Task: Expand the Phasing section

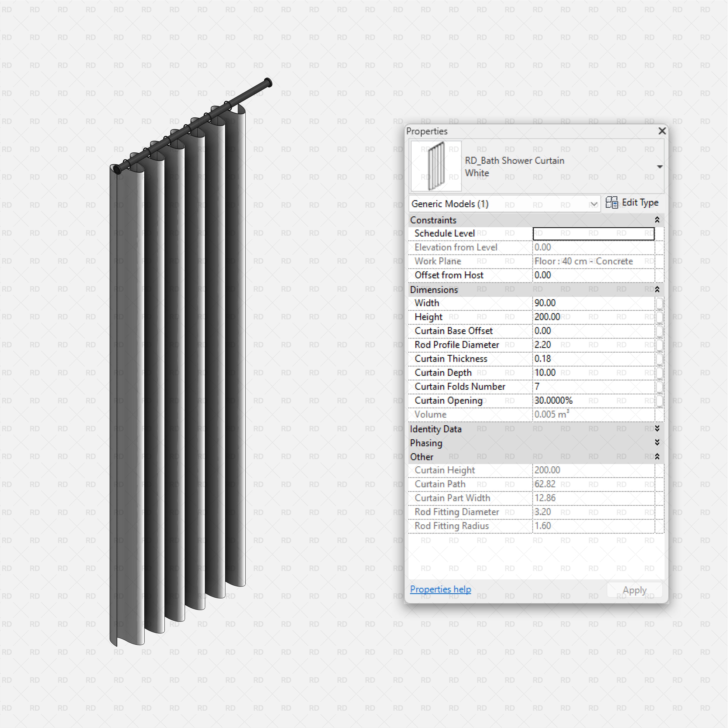Action: coord(657,443)
